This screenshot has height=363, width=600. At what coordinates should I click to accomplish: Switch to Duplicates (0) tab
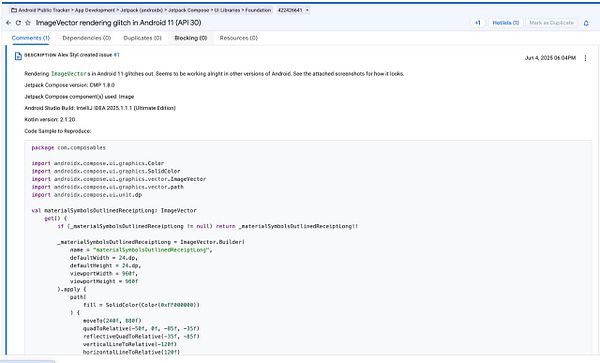pyautogui.click(x=142, y=38)
